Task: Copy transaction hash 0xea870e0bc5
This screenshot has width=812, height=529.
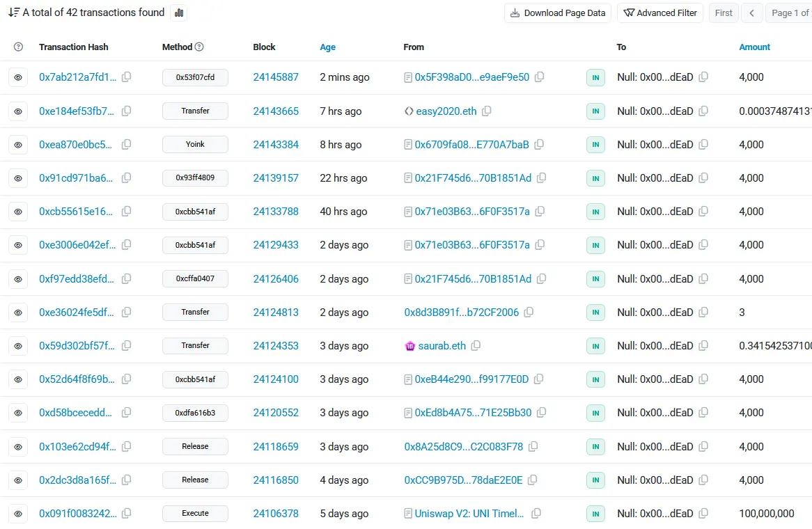Action: coord(126,144)
